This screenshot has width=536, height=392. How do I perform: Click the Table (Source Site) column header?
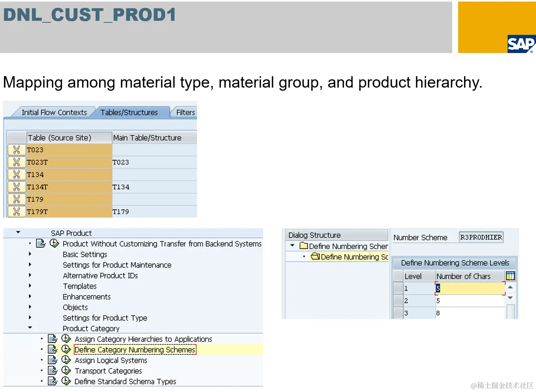[x=69, y=137]
